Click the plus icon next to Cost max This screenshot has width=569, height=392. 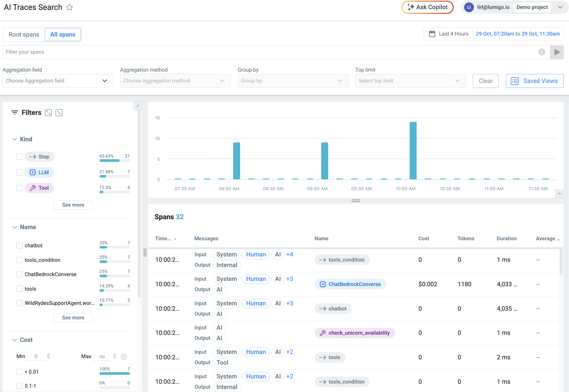[x=124, y=356]
